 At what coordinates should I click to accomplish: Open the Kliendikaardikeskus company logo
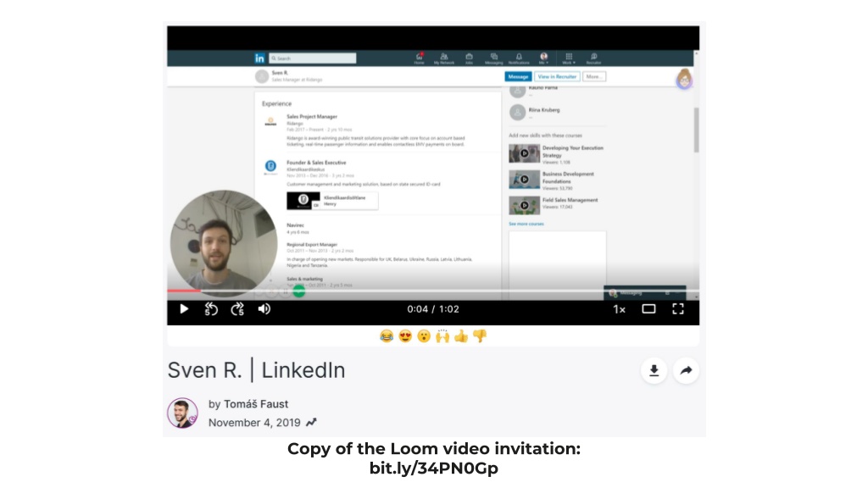(270, 166)
